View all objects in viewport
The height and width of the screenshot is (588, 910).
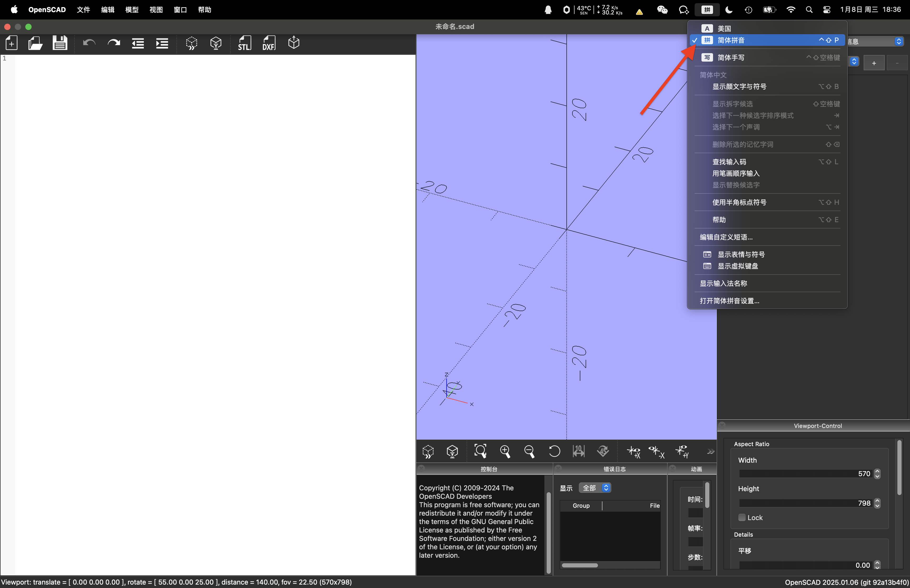click(x=480, y=451)
